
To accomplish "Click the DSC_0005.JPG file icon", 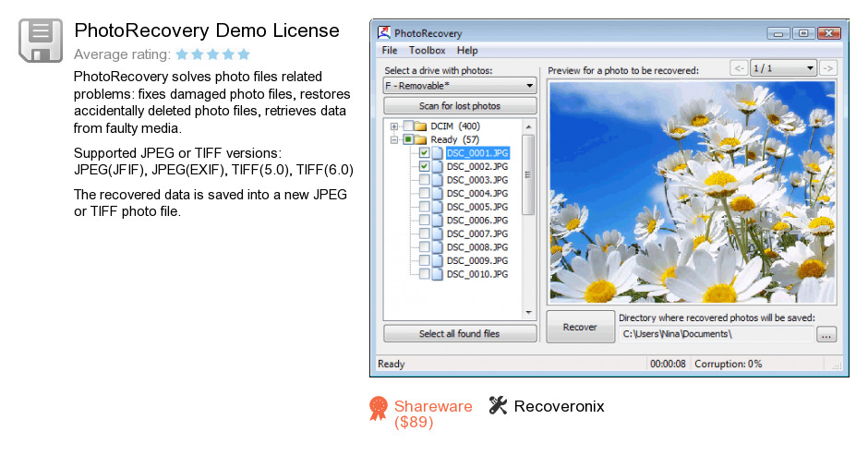I will tap(438, 207).
